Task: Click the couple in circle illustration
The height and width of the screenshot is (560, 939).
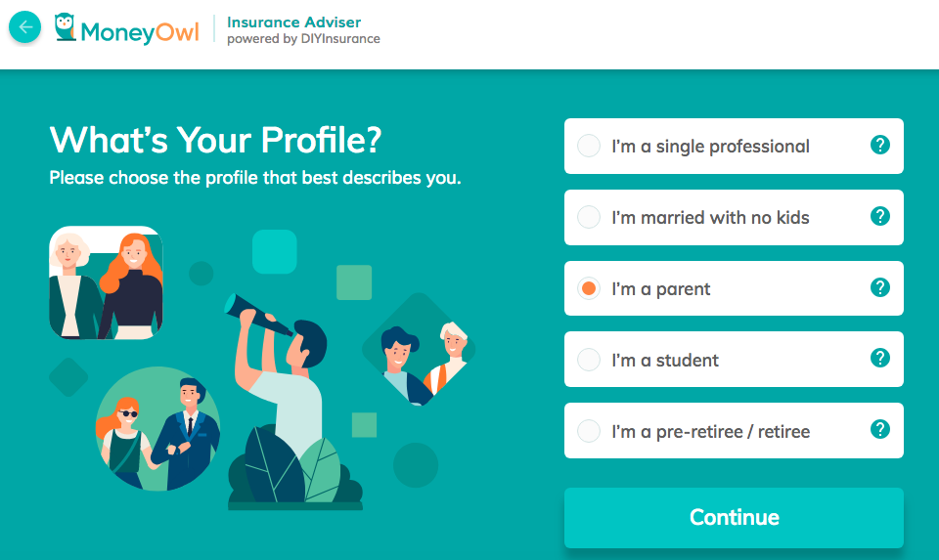Action: [x=158, y=428]
